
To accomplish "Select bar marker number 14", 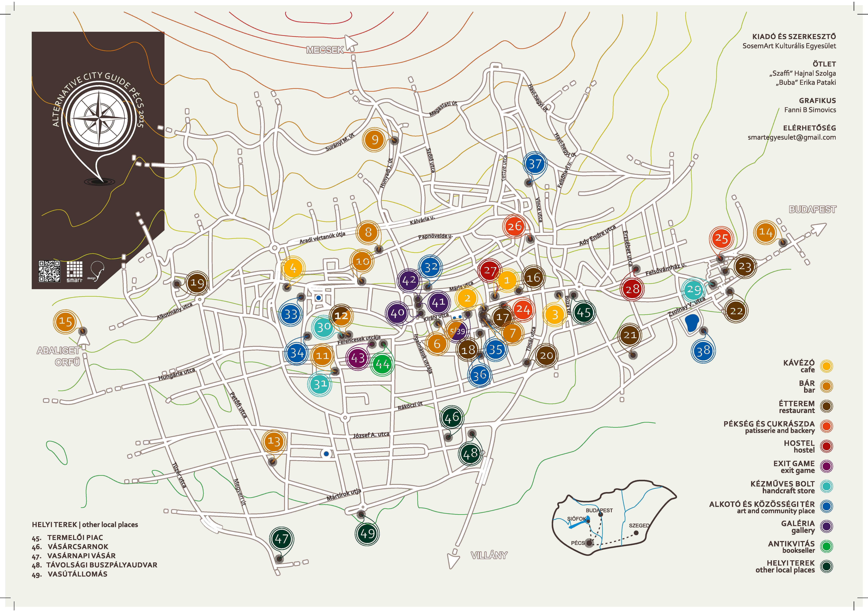I will click(x=766, y=232).
